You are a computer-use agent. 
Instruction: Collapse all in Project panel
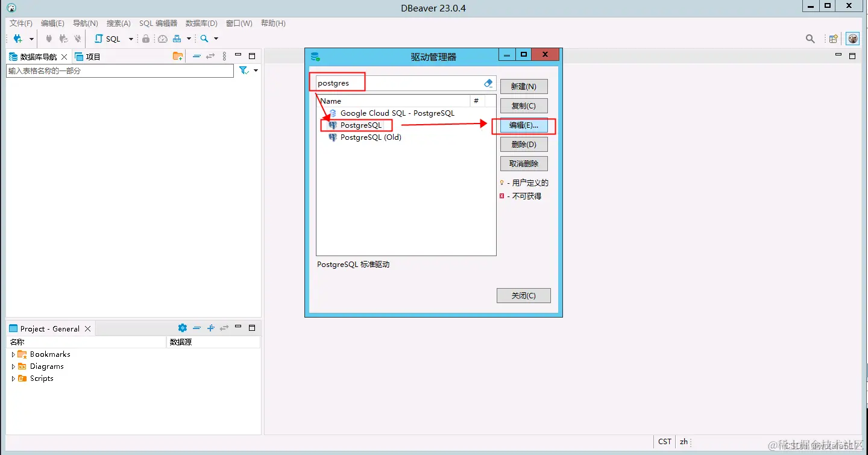(197, 328)
